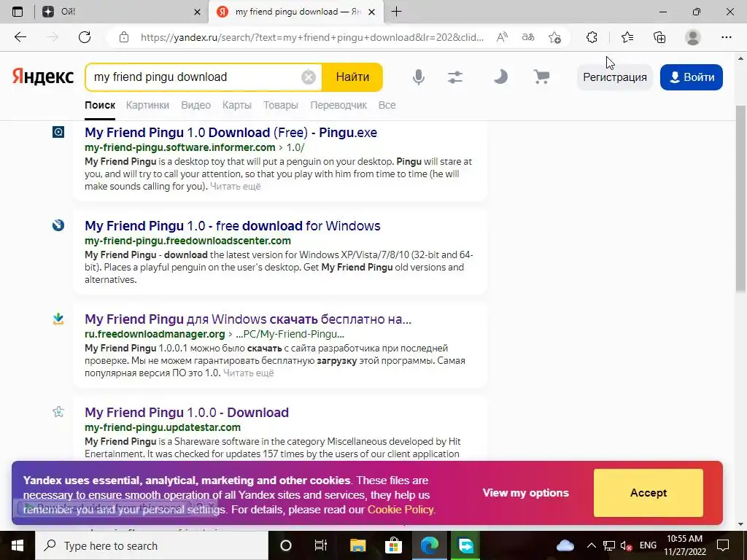The height and width of the screenshot is (560, 747).
Task: Open ru.freedownloadmanager.org URL link
Action: click(x=155, y=334)
